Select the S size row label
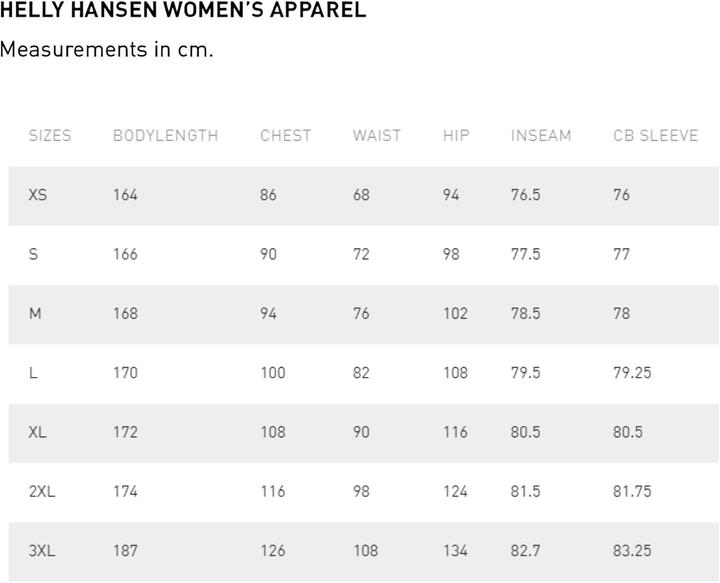720x583 pixels. (x=34, y=254)
